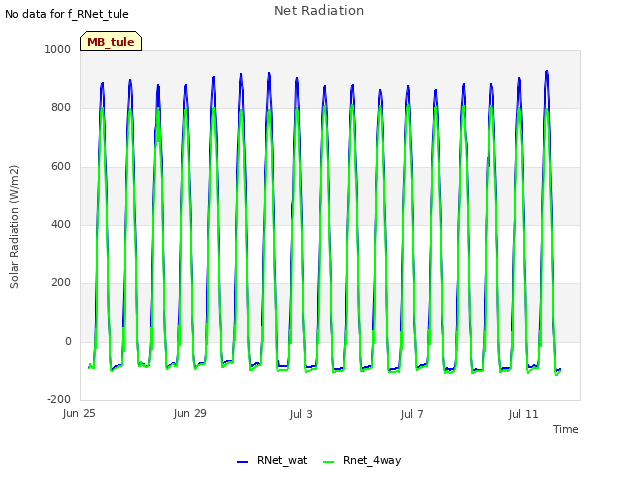
Task: Click the 'No data for f_RNet_tule' message
Action: 67,14
